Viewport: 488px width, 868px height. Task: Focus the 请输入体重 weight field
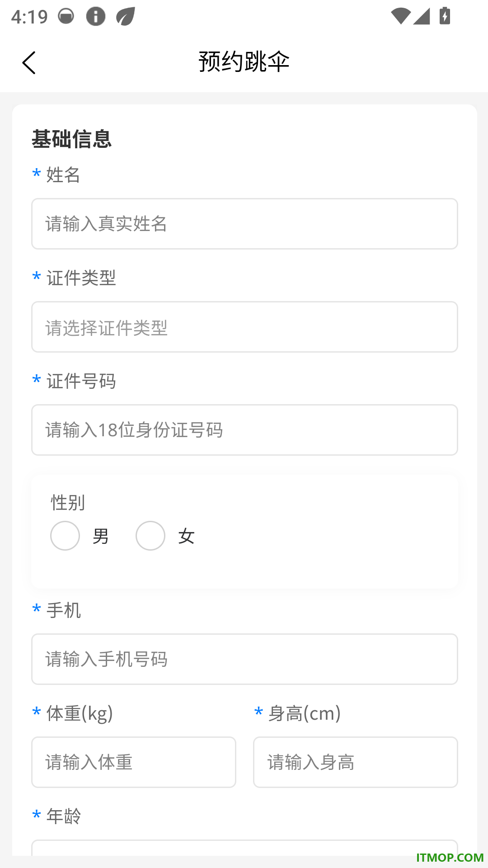pyautogui.click(x=134, y=762)
